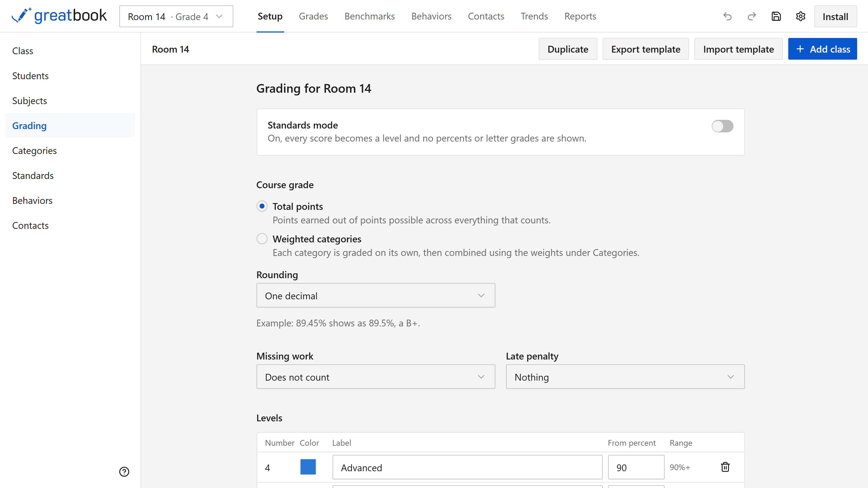Image resolution: width=868 pixels, height=488 pixels.
Task: Click the redo arrow icon
Action: 752,16
